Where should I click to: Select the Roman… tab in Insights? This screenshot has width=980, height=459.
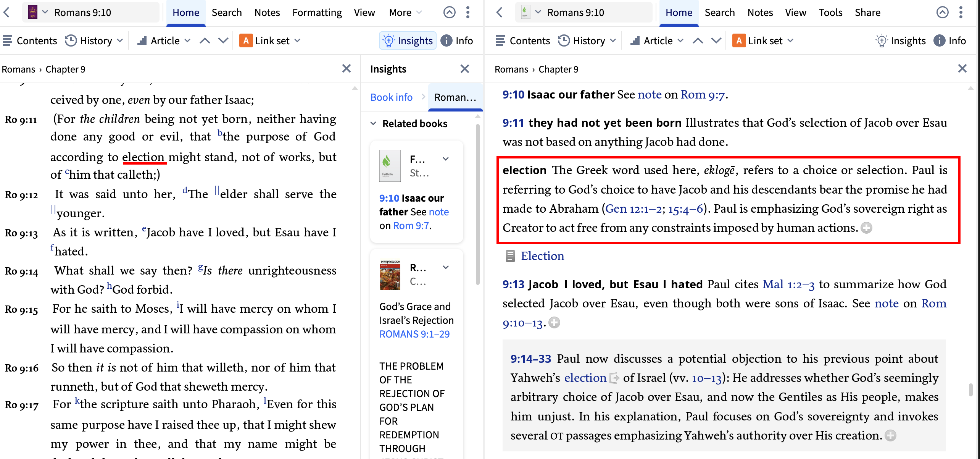[455, 97]
